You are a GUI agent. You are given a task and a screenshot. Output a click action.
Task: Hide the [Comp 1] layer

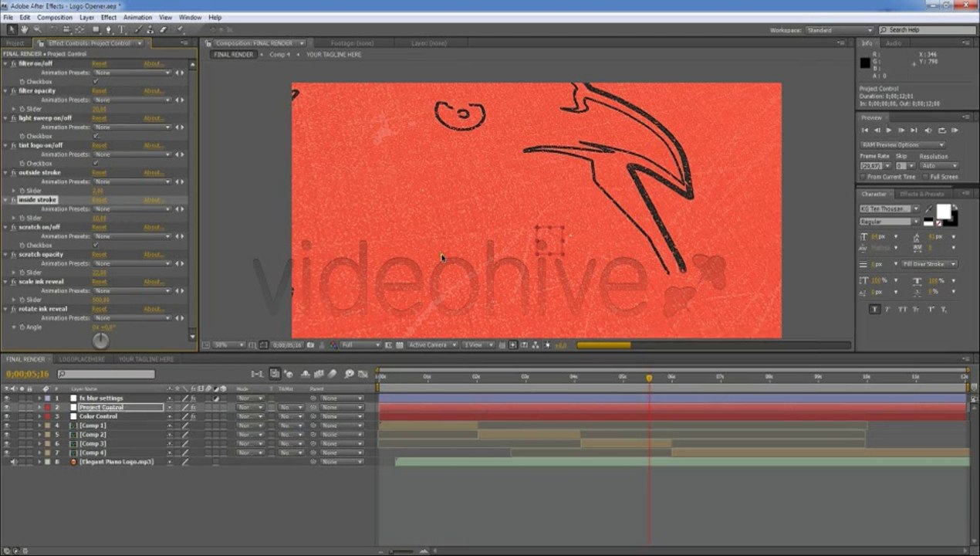tap(7, 425)
